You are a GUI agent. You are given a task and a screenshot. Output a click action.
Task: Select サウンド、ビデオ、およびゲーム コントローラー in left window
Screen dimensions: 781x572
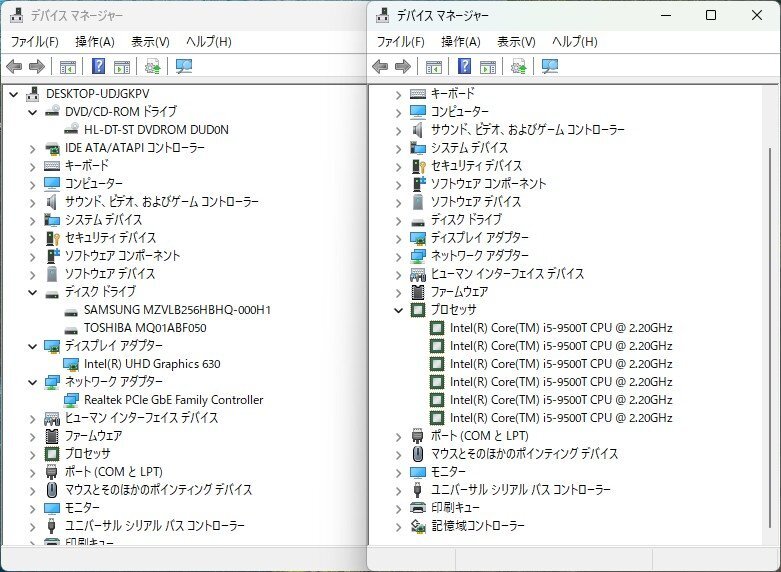pyautogui.click(x=162, y=202)
